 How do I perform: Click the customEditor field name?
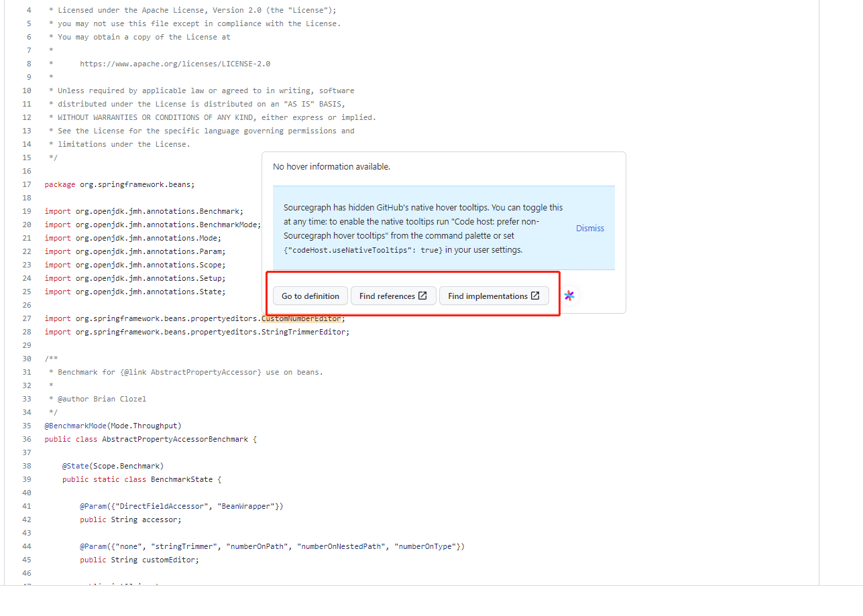tap(168, 560)
